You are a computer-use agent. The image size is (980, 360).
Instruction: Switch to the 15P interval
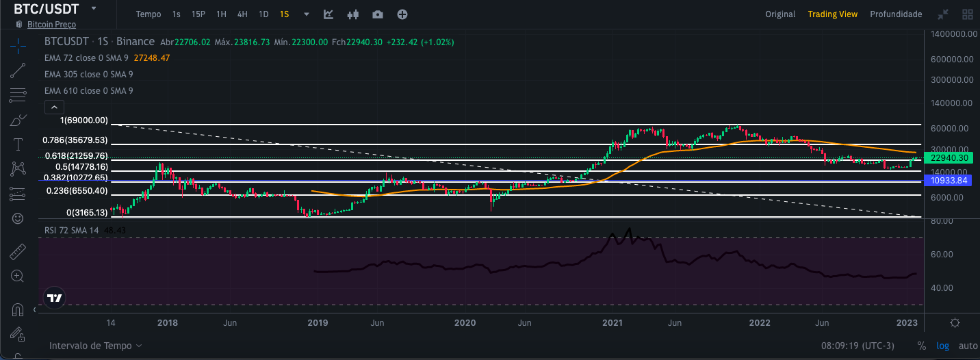(198, 14)
